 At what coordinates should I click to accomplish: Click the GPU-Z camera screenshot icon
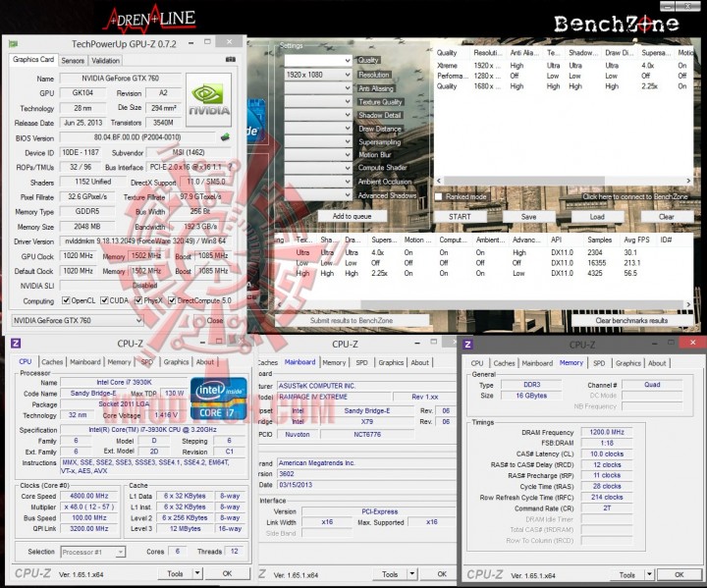pos(231,60)
